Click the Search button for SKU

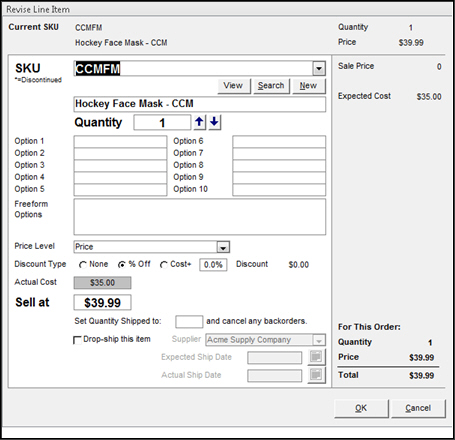(271, 86)
